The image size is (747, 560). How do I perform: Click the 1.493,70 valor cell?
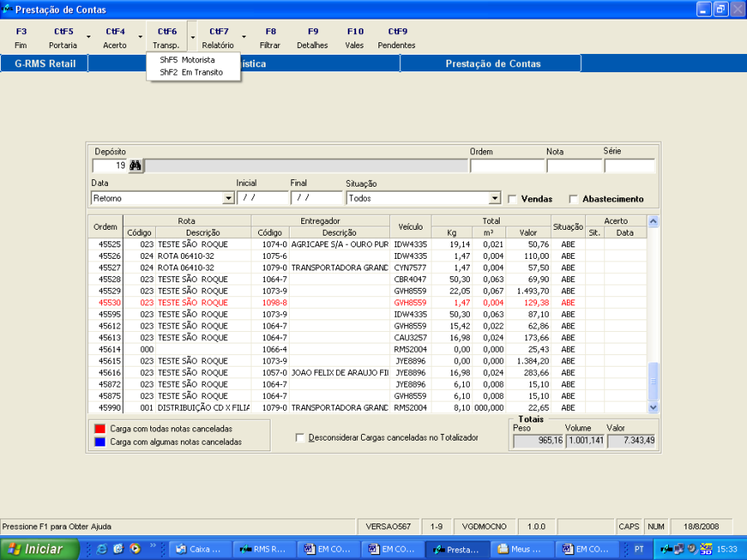point(528,291)
